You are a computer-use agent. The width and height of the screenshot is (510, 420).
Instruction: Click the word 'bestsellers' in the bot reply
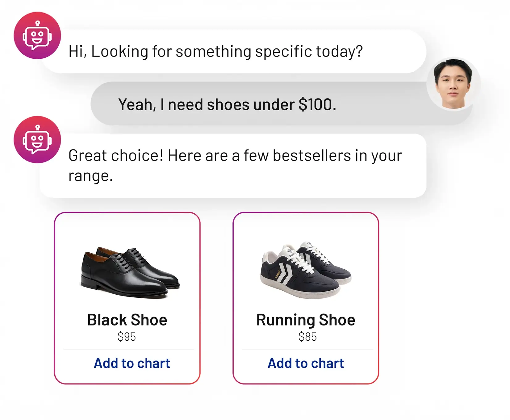311,155
